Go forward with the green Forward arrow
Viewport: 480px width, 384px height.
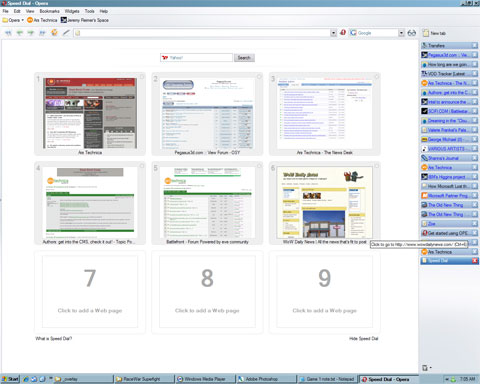pos(31,33)
